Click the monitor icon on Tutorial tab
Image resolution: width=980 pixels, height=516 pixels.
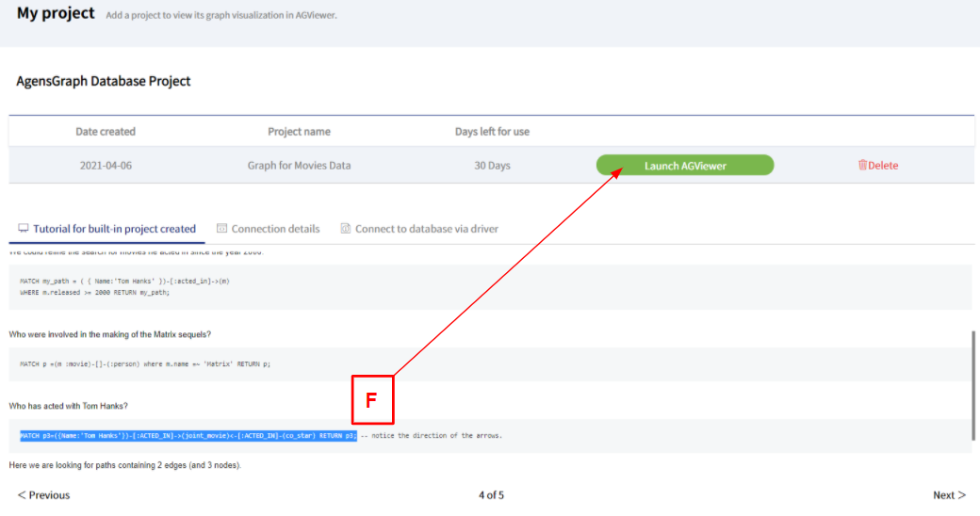(x=24, y=228)
